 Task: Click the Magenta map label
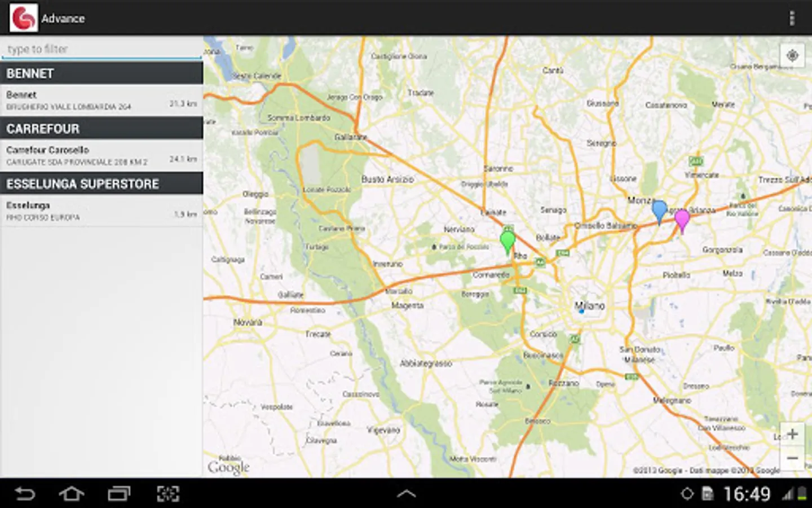pos(408,305)
